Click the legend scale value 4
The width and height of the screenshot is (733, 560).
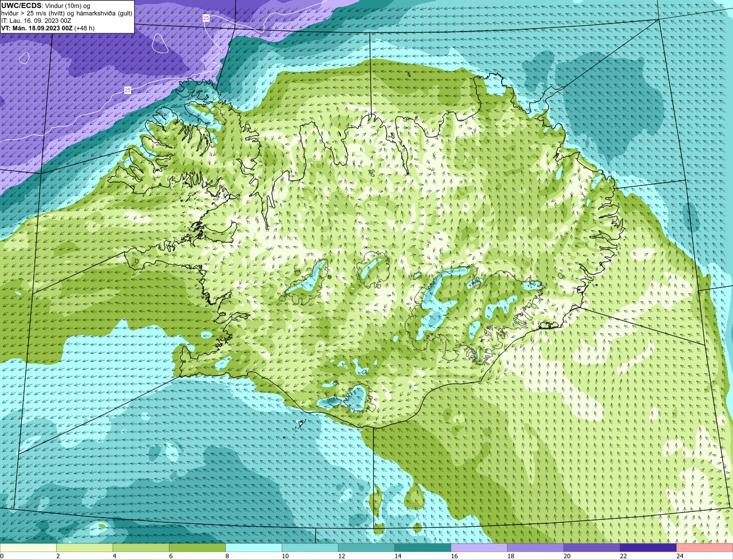[114, 556]
